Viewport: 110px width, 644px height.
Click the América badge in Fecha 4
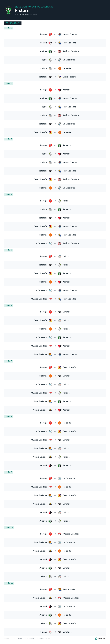click(60, 209)
